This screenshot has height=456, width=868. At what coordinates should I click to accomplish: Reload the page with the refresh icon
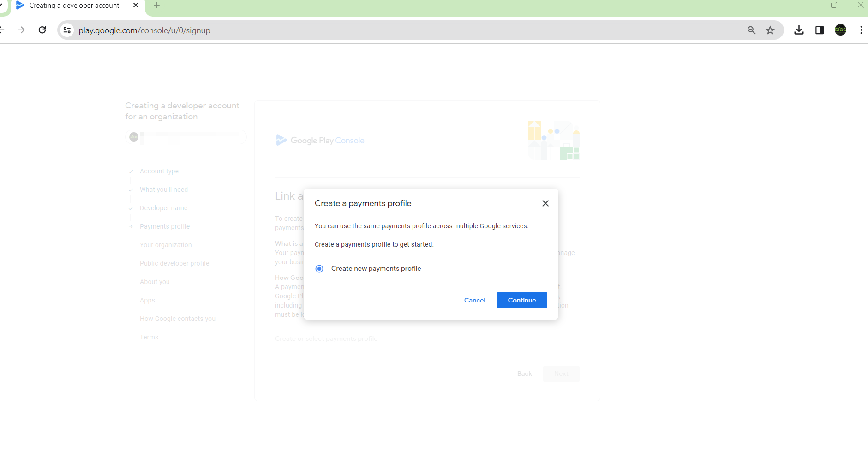(x=42, y=30)
